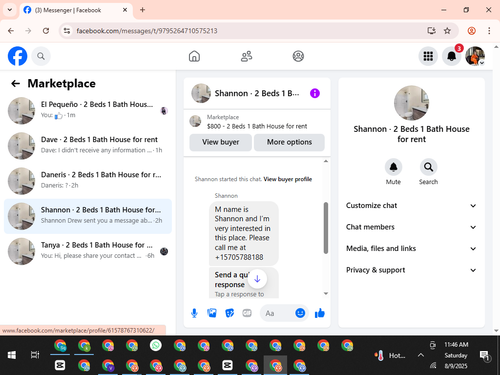
Task: Open Chrome three-dot menu
Action: pyautogui.click(x=489, y=31)
